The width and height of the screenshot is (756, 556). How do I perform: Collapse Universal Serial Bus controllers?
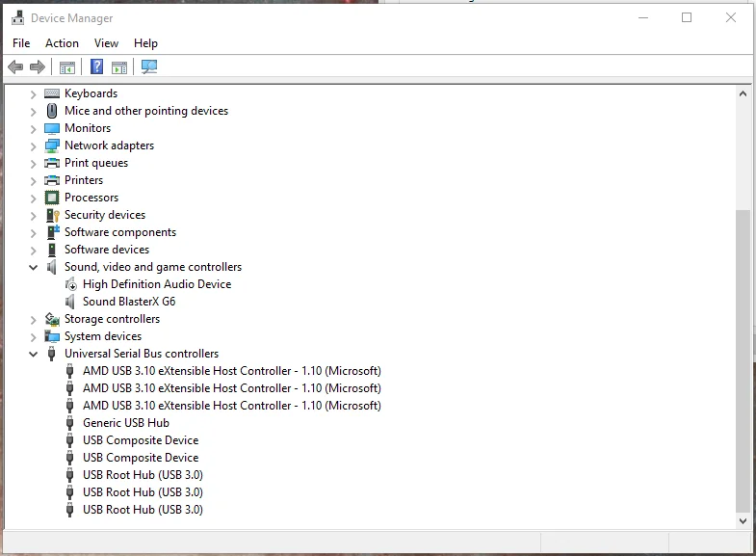coord(33,354)
